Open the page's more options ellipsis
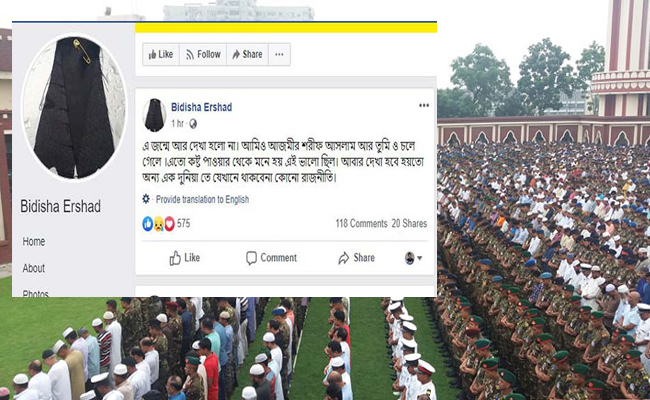This screenshot has height=400, width=650. click(x=279, y=54)
